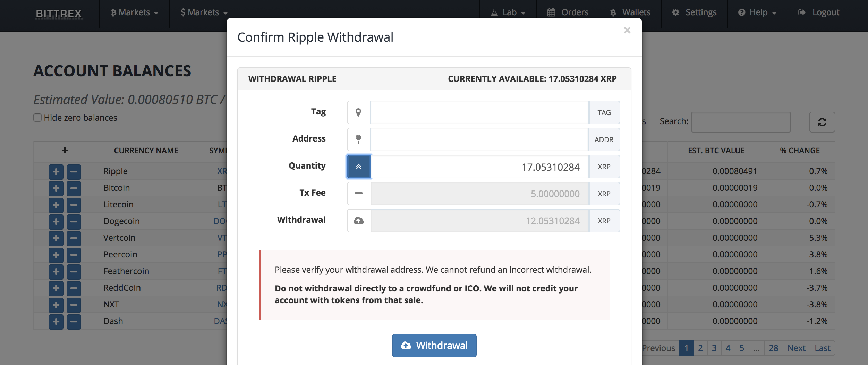Click the Tx Fee minus icon
Image resolution: width=868 pixels, height=365 pixels.
click(x=359, y=194)
